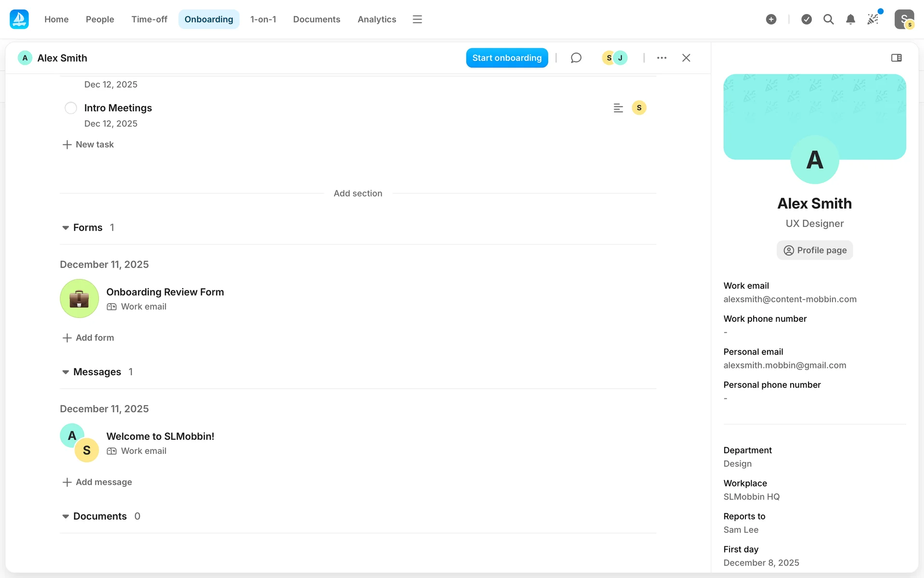Collapse the Forms section
This screenshot has height=578, width=924.
pos(65,228)
